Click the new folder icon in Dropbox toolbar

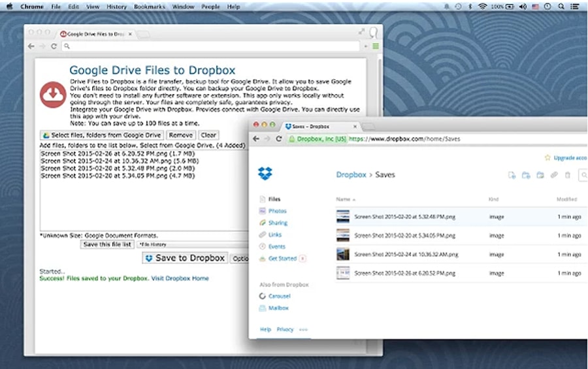525,175
